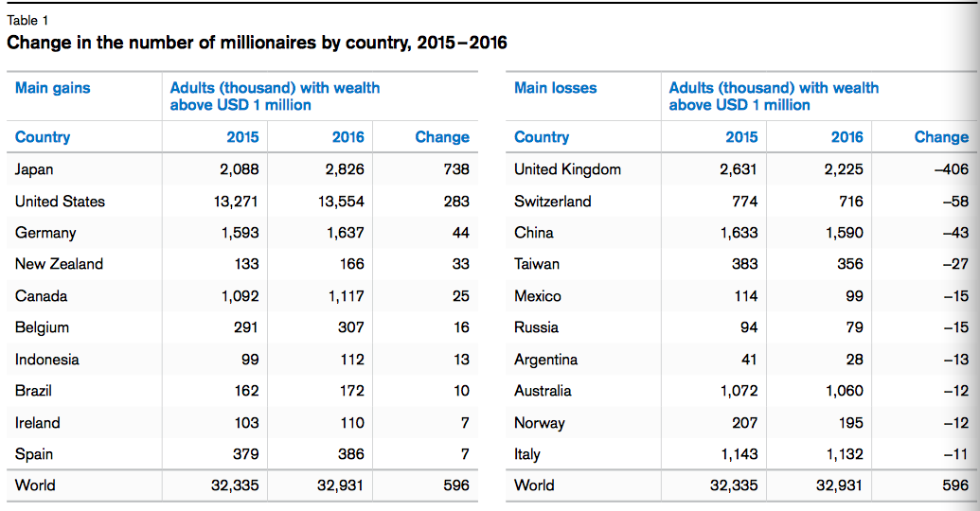Select the United States country cell
This screenshot has height=511, width=980.
coord(60,202)
